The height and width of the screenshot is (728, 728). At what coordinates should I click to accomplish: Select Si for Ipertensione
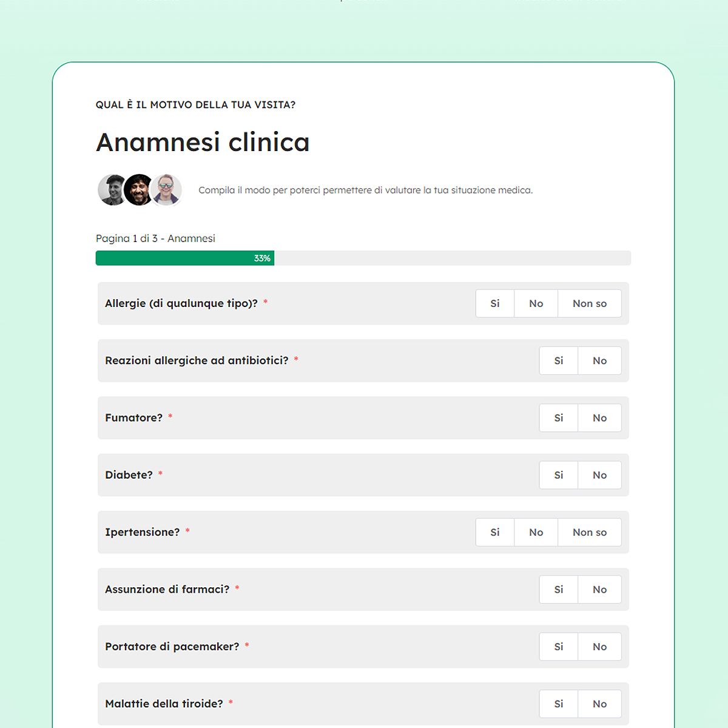tap(495, 532)
